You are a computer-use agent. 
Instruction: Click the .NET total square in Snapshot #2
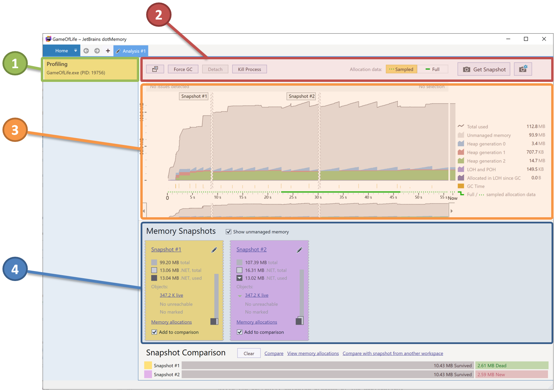[239, 270]
